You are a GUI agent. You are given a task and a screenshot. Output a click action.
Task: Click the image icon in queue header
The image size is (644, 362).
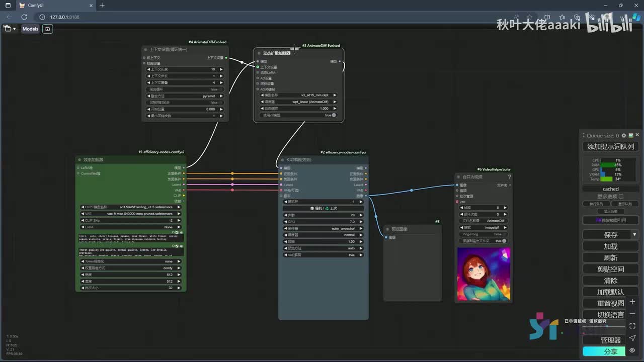[x=630, y=135]
